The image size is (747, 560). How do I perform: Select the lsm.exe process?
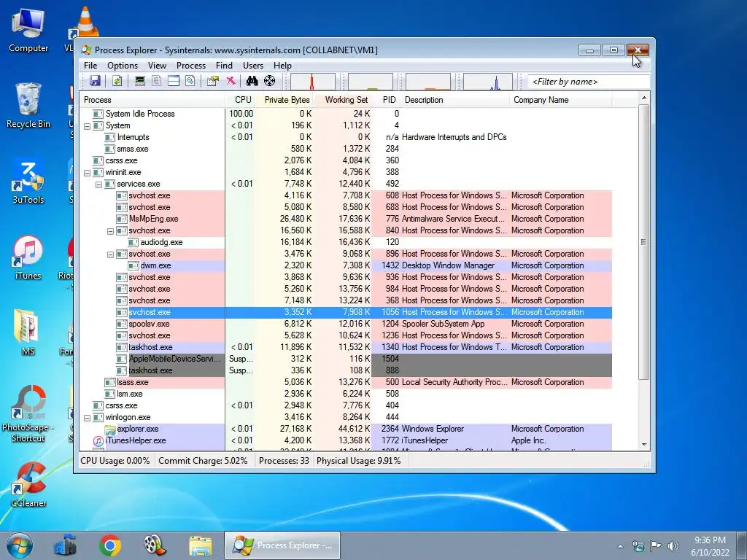(x=346, y=394)
